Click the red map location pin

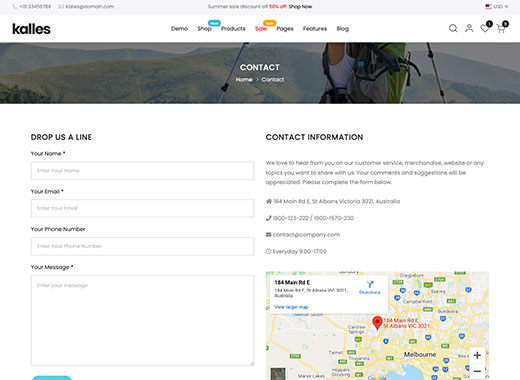[x=377, y=323]
